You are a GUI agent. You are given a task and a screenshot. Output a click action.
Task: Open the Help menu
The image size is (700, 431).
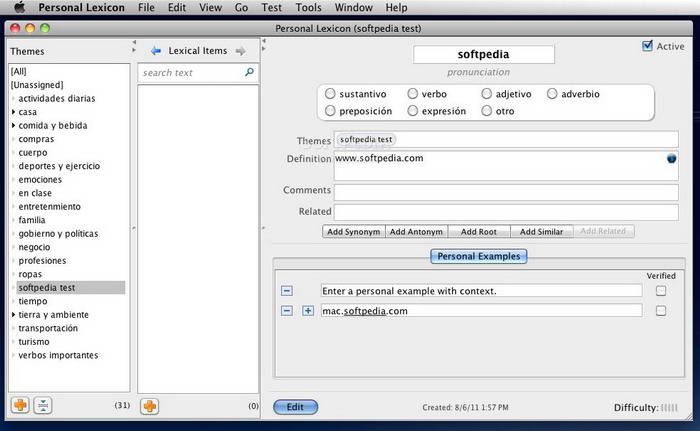tap(396, 8)
